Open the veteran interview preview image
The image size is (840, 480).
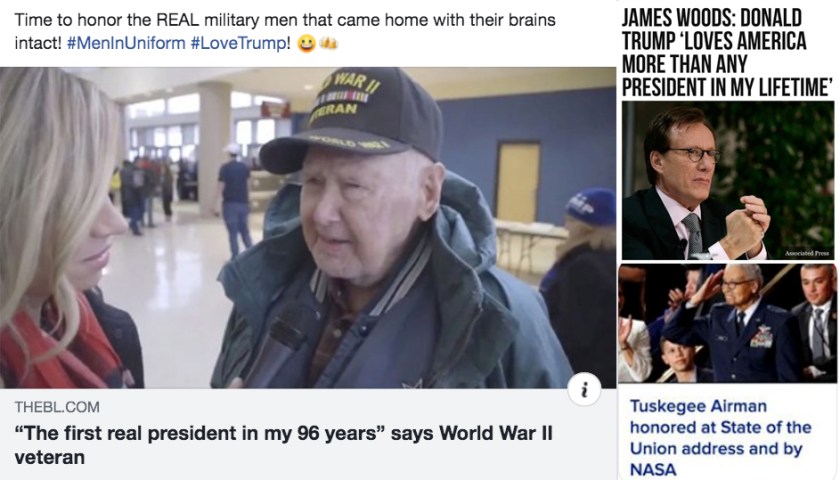coord(308,228)
